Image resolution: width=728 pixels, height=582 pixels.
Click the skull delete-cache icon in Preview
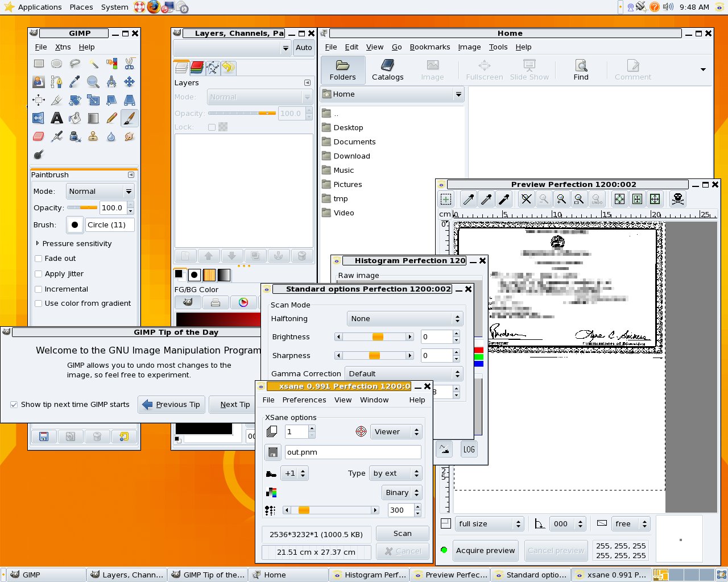pos(678,199)
